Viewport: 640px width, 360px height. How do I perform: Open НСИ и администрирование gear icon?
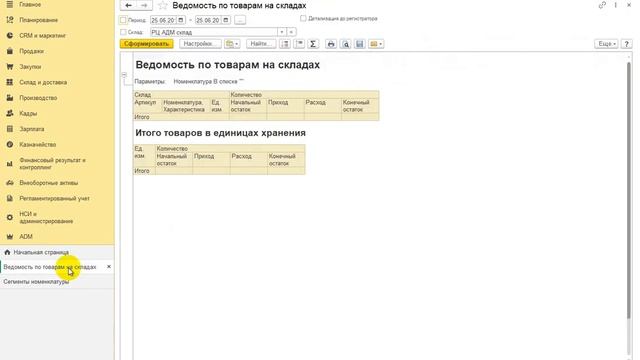tap(10, 218)
